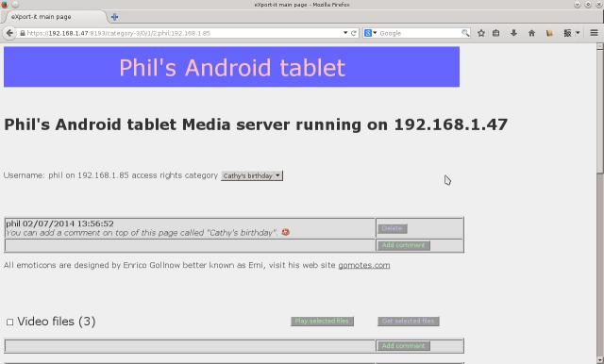The image size is (604, 364).
Task: Click the Video files comment input field
Action: coord(190,346)
